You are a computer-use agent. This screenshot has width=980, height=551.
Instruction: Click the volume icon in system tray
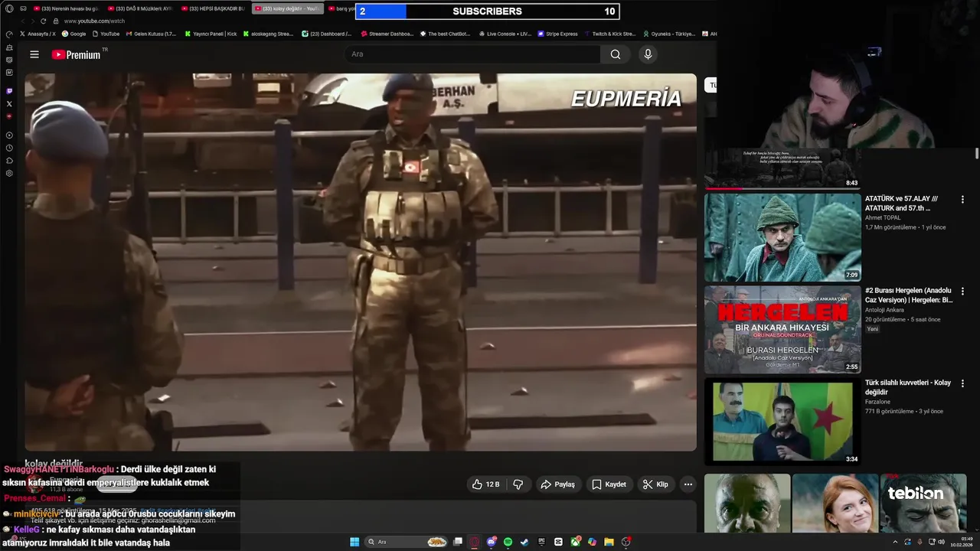pos(941,542)
